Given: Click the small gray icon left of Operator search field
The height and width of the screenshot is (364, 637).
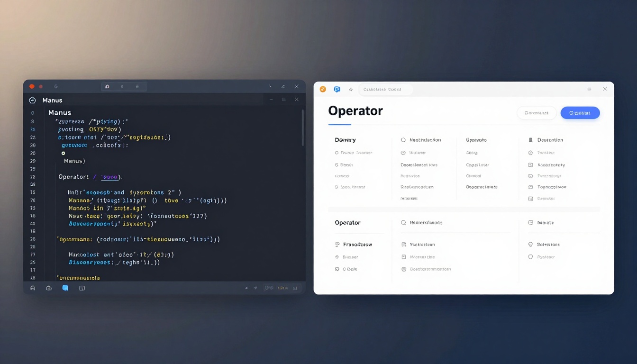Looking at the screenshot, I should point(351,89).
